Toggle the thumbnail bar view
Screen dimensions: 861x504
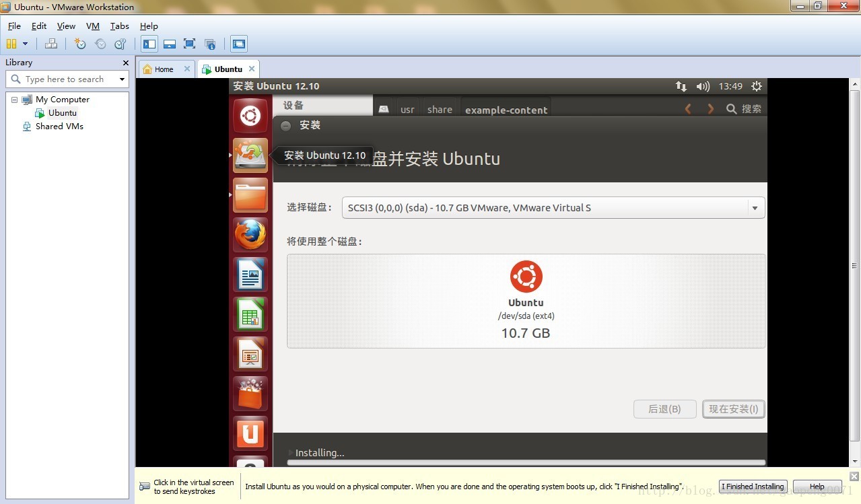point(170,44)
